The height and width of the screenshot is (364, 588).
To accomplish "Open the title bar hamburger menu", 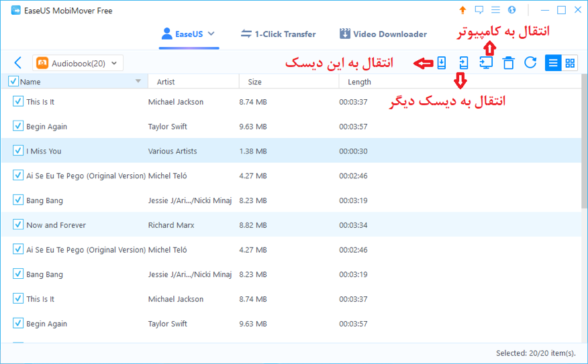I will coord(496,10).
